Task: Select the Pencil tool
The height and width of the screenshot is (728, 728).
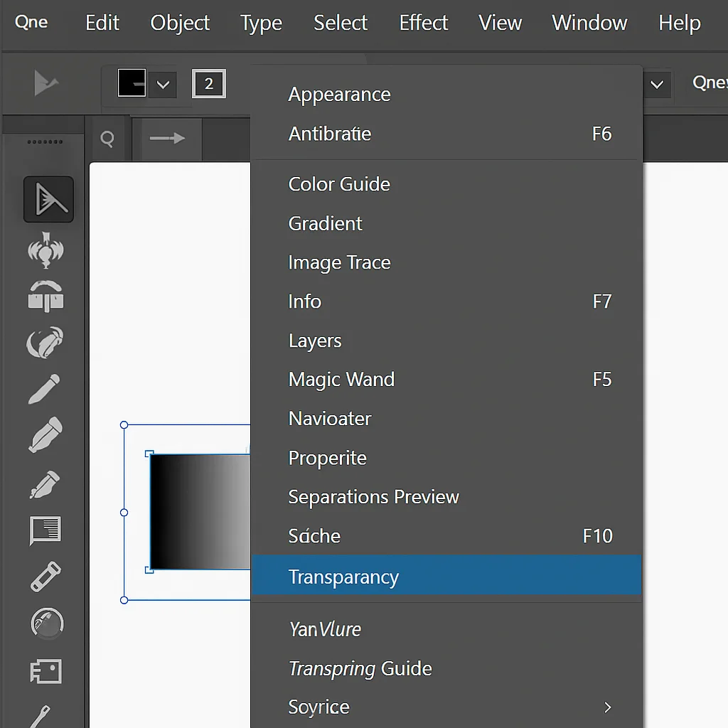Action: click(44, 389)
